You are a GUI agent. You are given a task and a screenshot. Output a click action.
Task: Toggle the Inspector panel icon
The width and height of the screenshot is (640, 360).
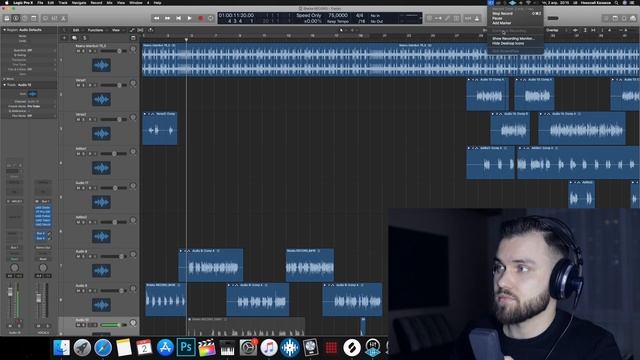coord(16,18)
